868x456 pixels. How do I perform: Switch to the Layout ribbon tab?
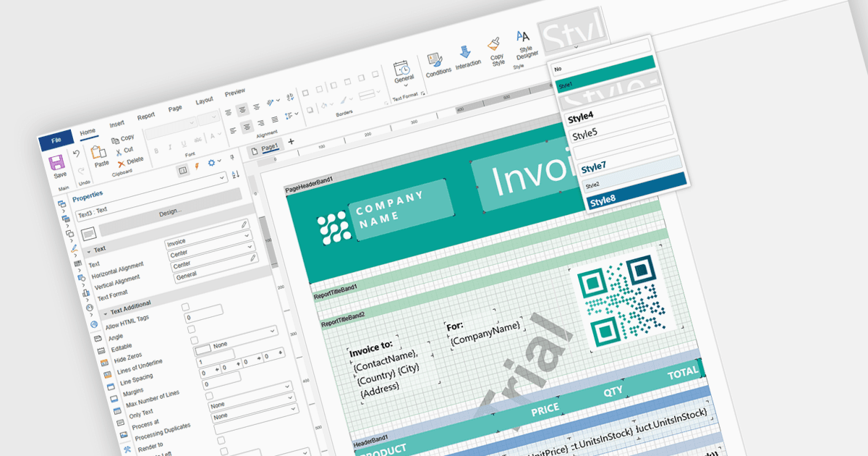[205, 100]
